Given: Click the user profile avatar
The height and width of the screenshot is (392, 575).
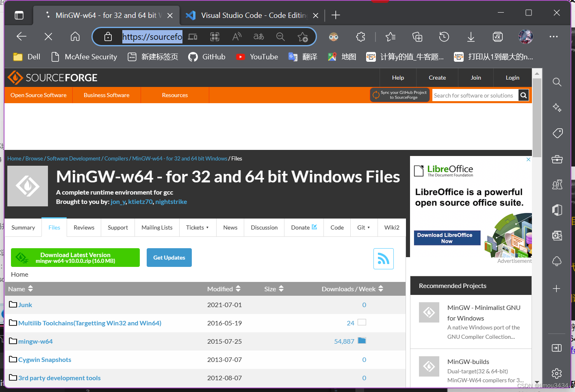Looking at the screenshot, I should 526,37.
